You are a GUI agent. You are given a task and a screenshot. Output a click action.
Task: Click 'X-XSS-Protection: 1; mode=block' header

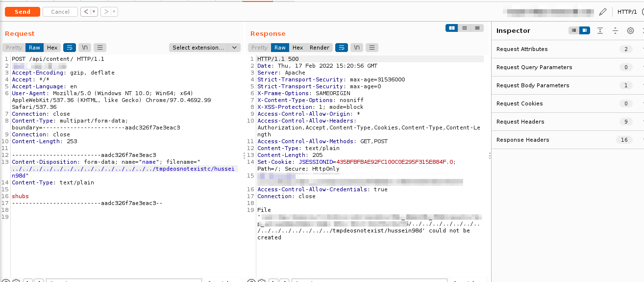point(311,107)
